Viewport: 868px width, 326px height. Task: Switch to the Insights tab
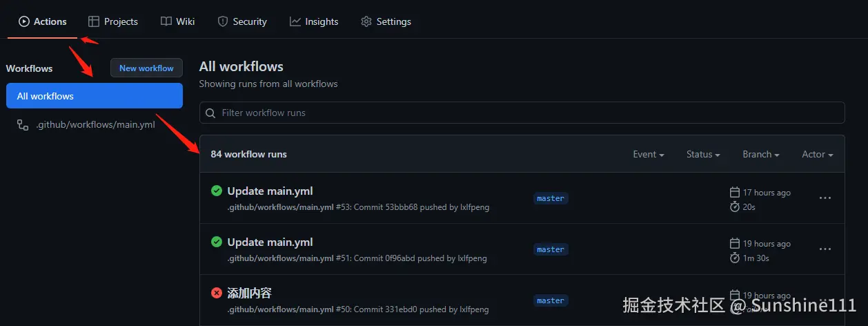pyautogui.click(x=314, y=21)
